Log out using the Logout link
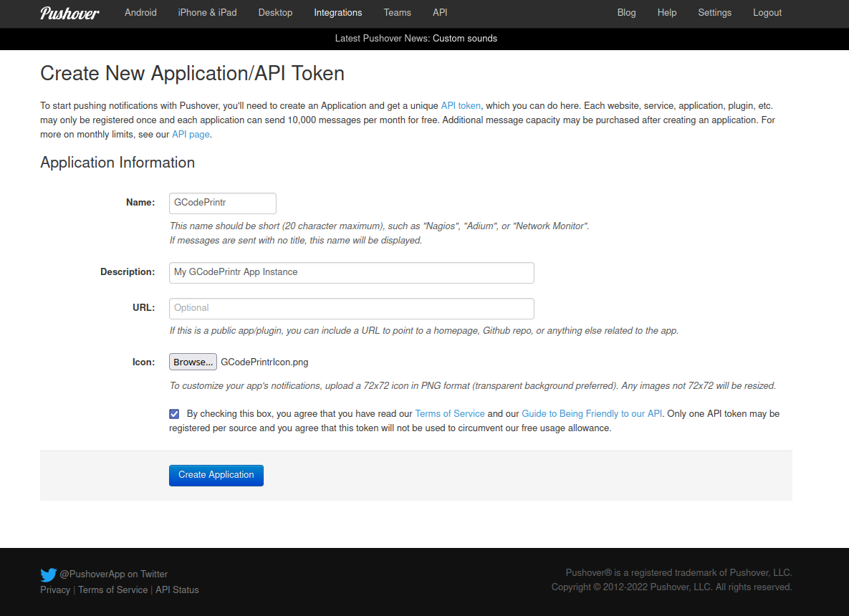This screenshot has height=616, width=849. pos(767,13)
